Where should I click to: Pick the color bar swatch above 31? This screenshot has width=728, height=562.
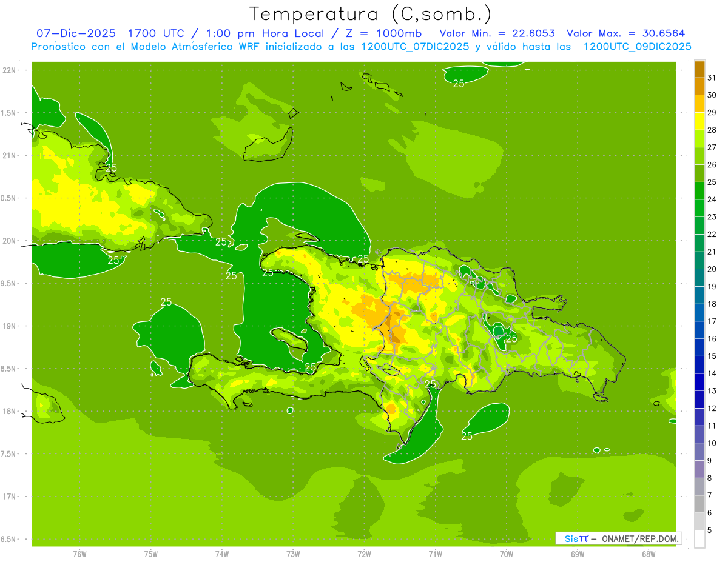(x=699, y=69)
